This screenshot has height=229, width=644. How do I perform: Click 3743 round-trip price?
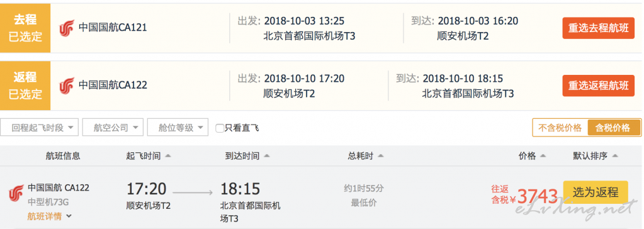pos(537,196)
